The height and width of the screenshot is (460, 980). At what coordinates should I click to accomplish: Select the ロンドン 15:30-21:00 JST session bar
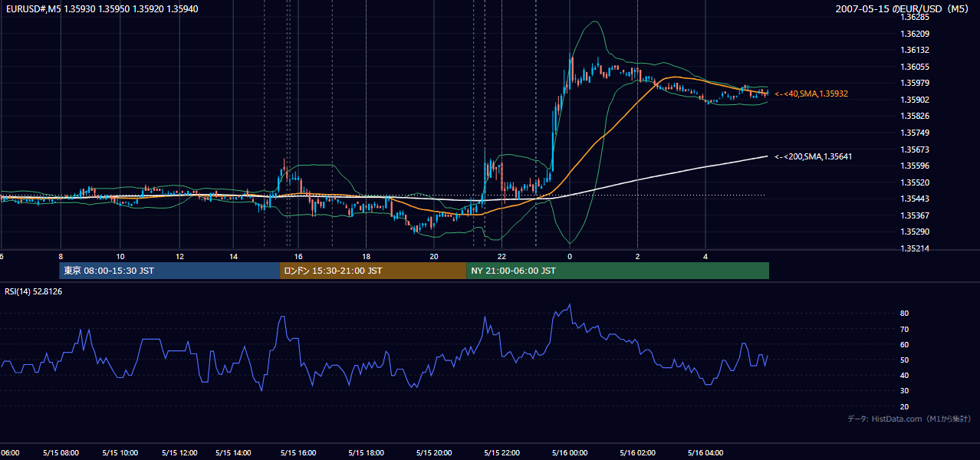coord(373,271)
